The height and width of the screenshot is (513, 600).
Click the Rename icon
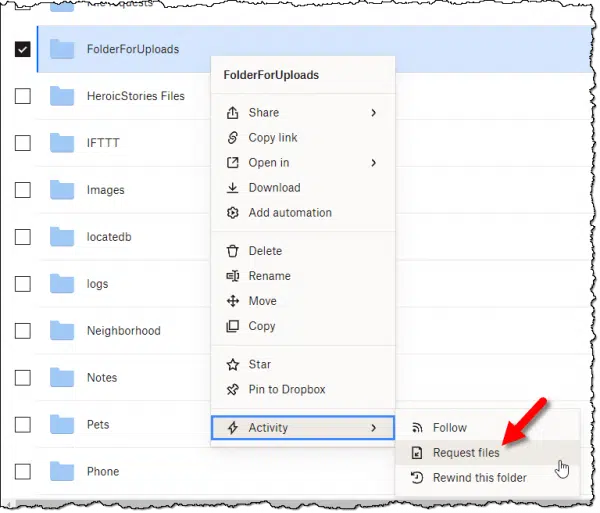[x=233, y=276]
